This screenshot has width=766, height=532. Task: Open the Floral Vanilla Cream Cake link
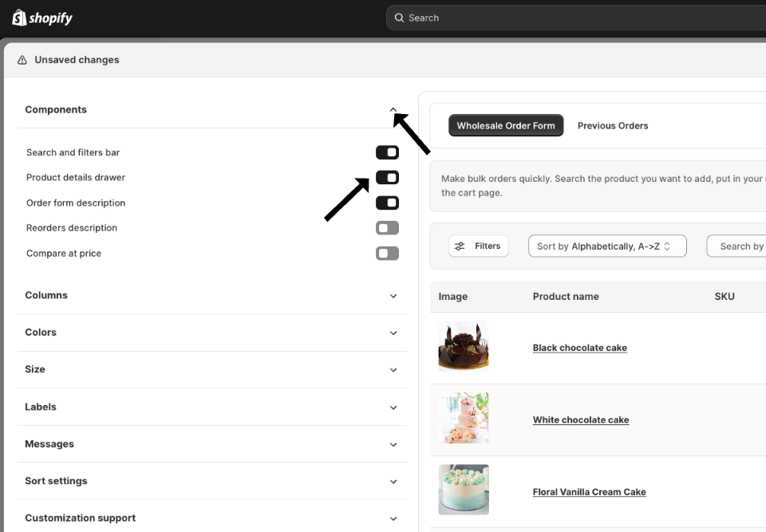pos(589,492)
